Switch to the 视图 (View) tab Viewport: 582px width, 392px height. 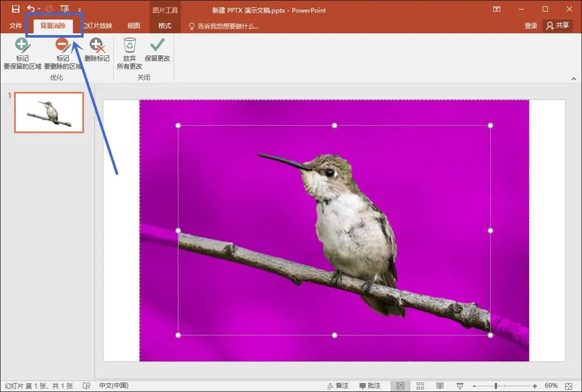134,26
